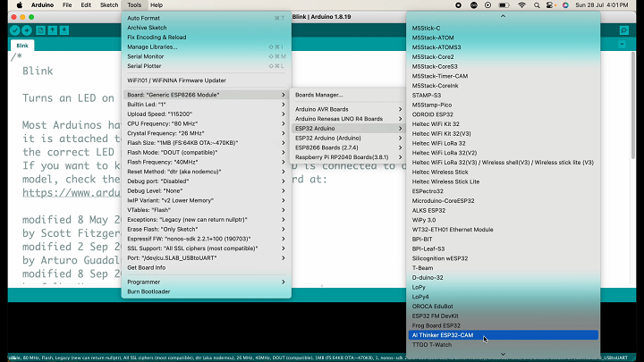The height and width of the screenshot is (362, 644).
Task: Select M5Stick-C board
Action: tap(503, 28)
